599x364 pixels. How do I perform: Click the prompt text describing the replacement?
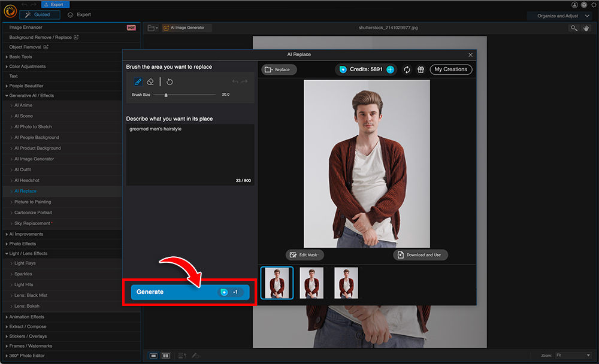(x=155, y=129)
